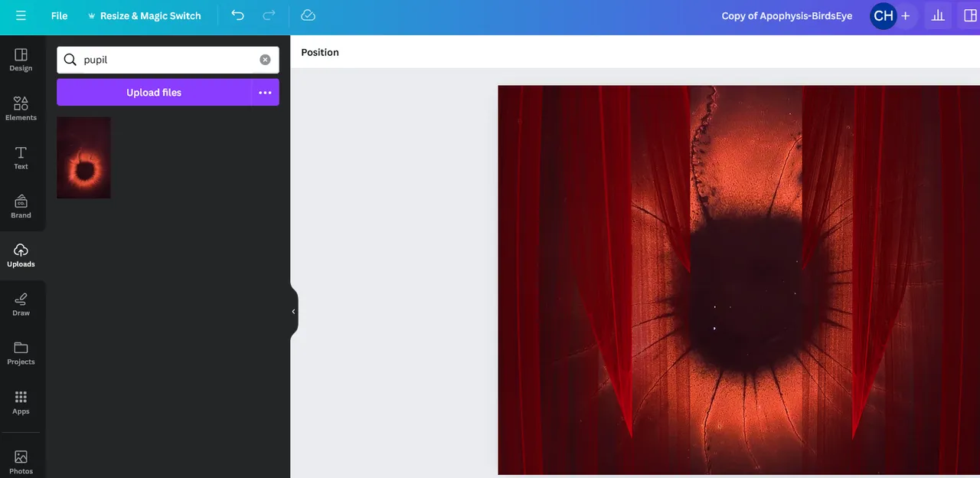Open the File menu
The image size is (980, 478).
[x=59, y=15]
